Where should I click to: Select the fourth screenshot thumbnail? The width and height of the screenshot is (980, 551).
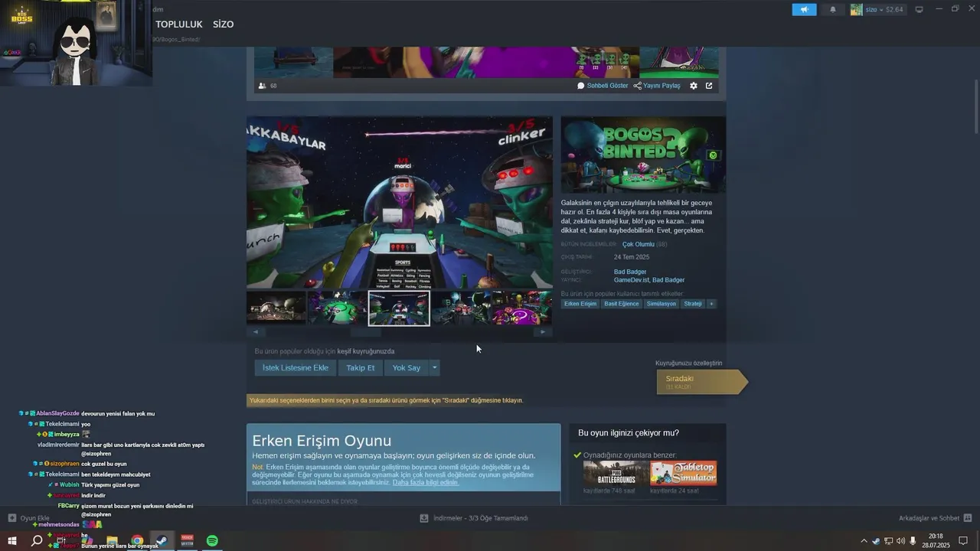[460, 308]
